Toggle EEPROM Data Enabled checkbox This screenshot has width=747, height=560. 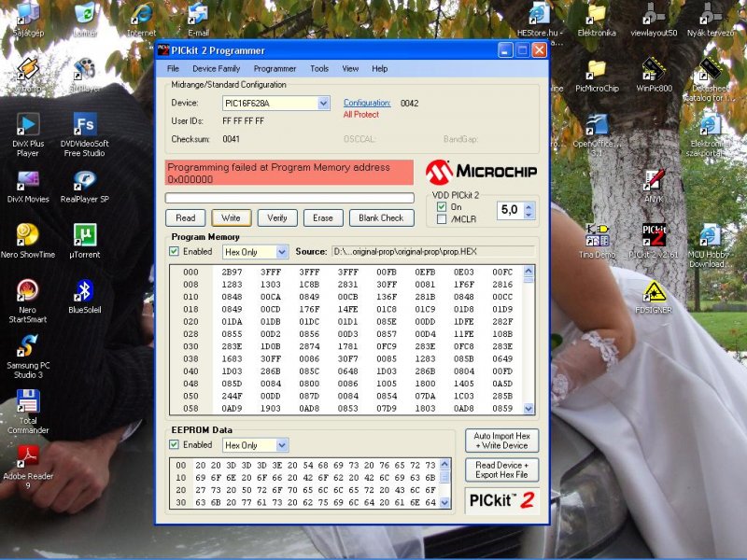(175, 445)
